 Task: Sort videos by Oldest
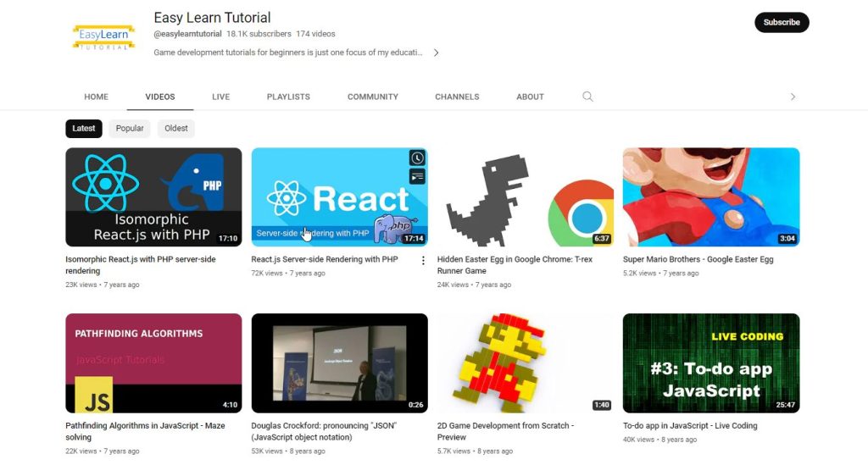click(176, 129)
